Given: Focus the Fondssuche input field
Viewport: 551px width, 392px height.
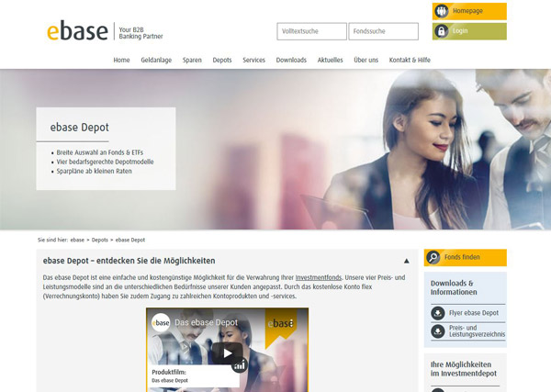Looking at the screenshot, I should [x=383, y=31].
